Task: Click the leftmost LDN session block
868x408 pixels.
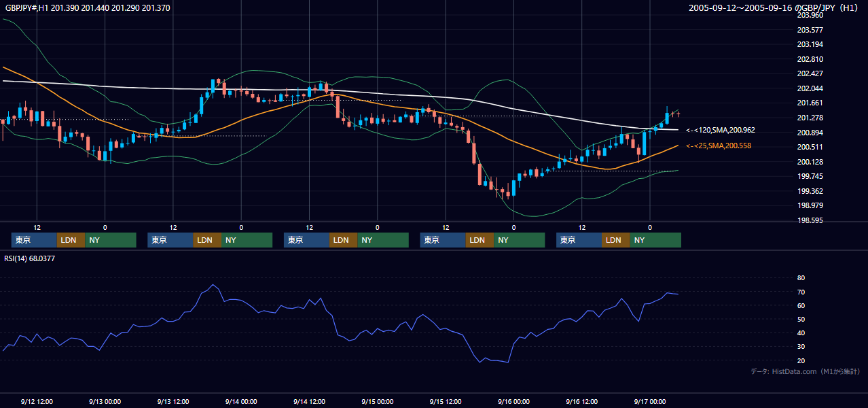Action: point(71,240)
